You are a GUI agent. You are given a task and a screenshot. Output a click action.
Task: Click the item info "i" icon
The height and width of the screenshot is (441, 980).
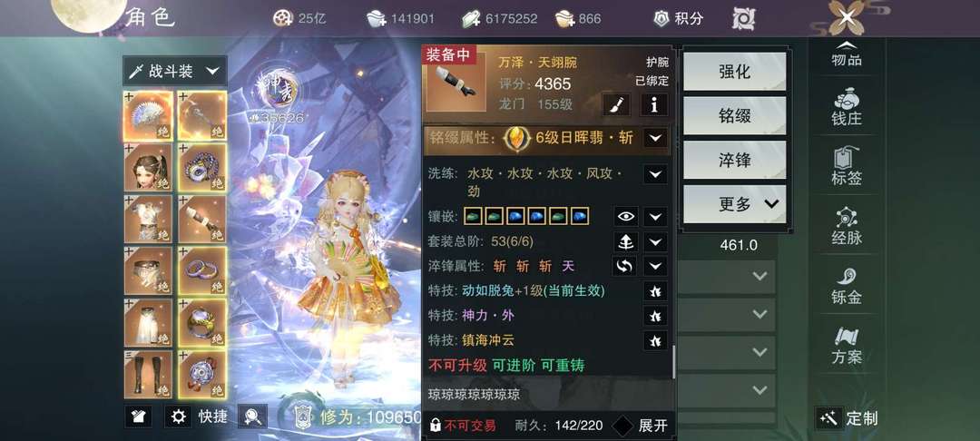point(654,105)
